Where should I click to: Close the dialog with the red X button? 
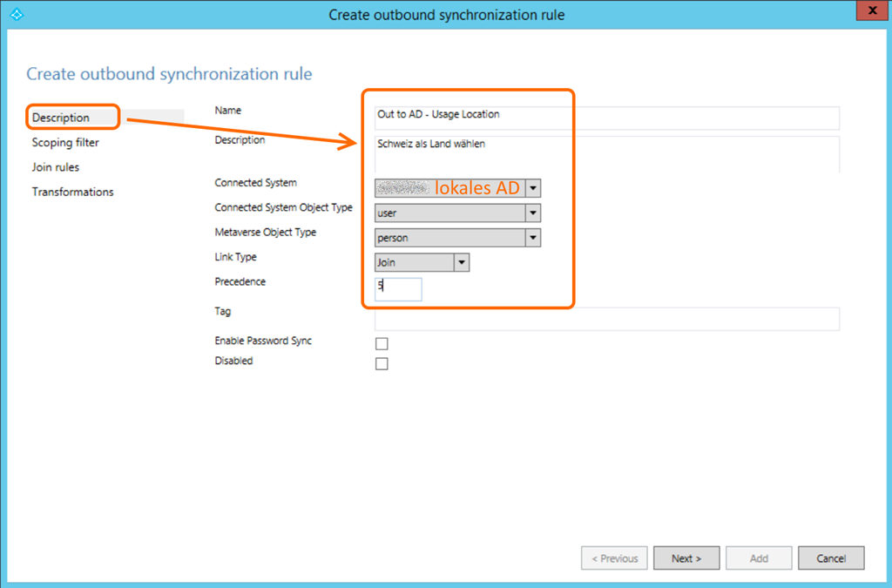pos(869,11)
